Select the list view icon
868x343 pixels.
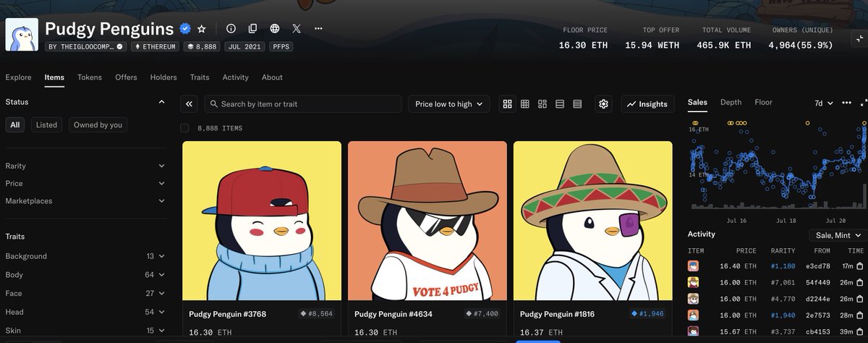point(560,104)
